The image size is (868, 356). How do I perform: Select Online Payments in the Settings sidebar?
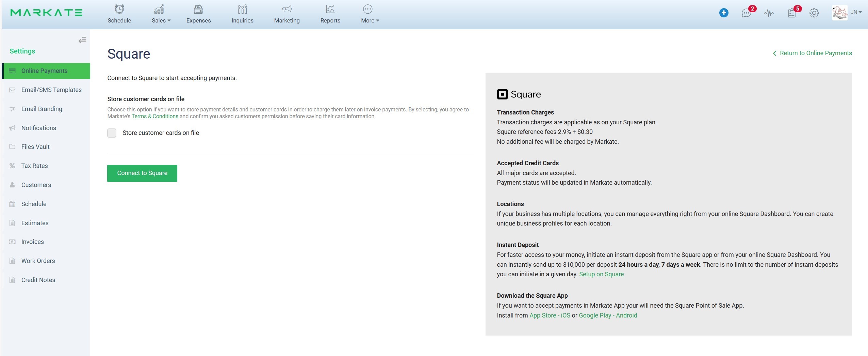(x=46, y=71)
